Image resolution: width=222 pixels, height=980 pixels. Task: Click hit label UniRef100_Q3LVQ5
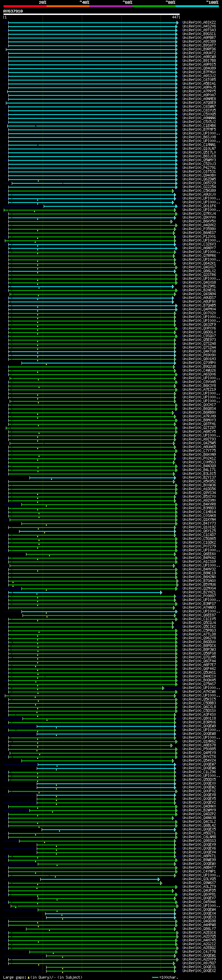pyautogui.click(x=199, y=879)
